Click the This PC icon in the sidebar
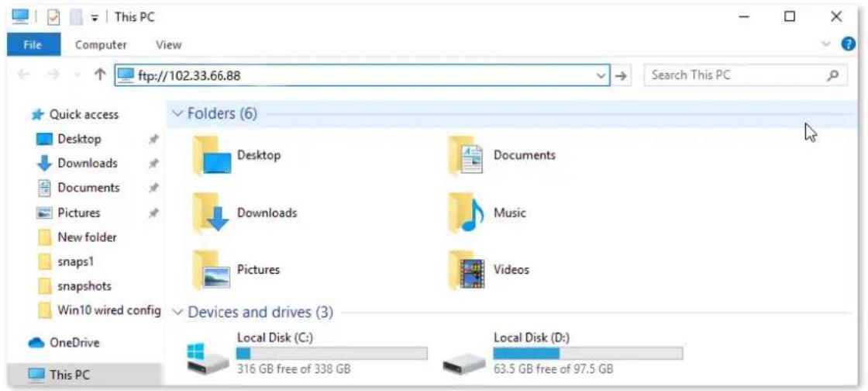 point(36,375)
